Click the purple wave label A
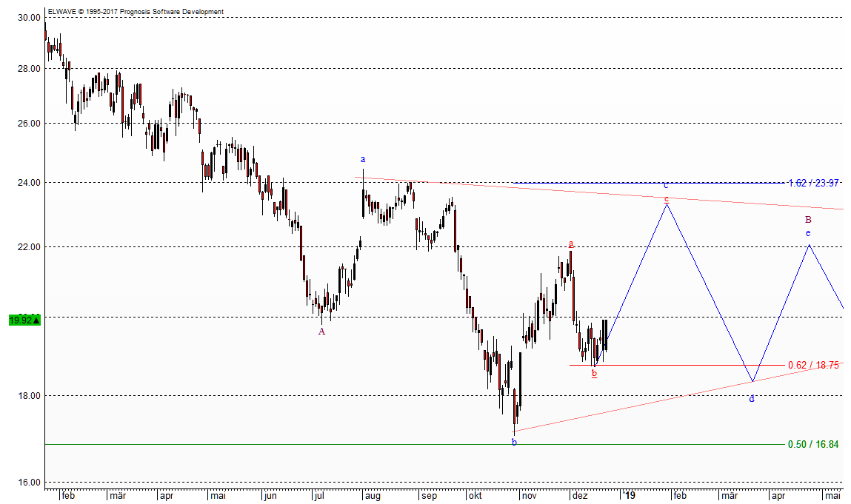This screenshot has width=851, height=504. (x=322, y=331)
